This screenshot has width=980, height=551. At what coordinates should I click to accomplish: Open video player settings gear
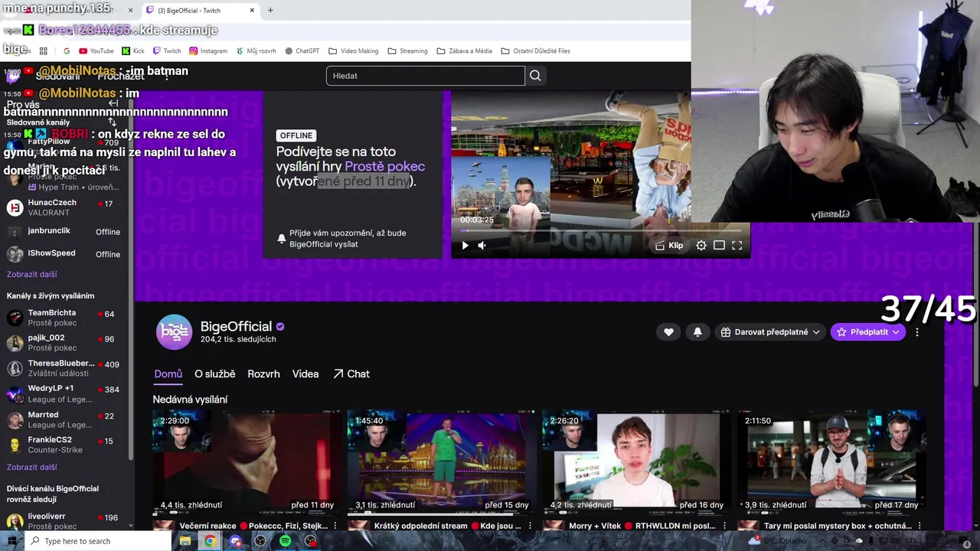click(701, 246)
